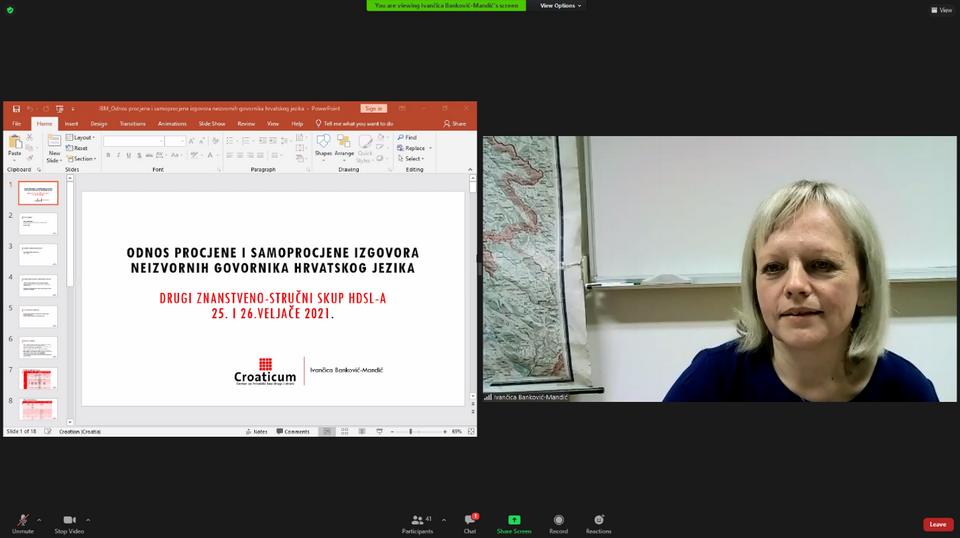Apply Underline formatting
The width and height of the screenshot is (960, 538).
pos(129,155)
